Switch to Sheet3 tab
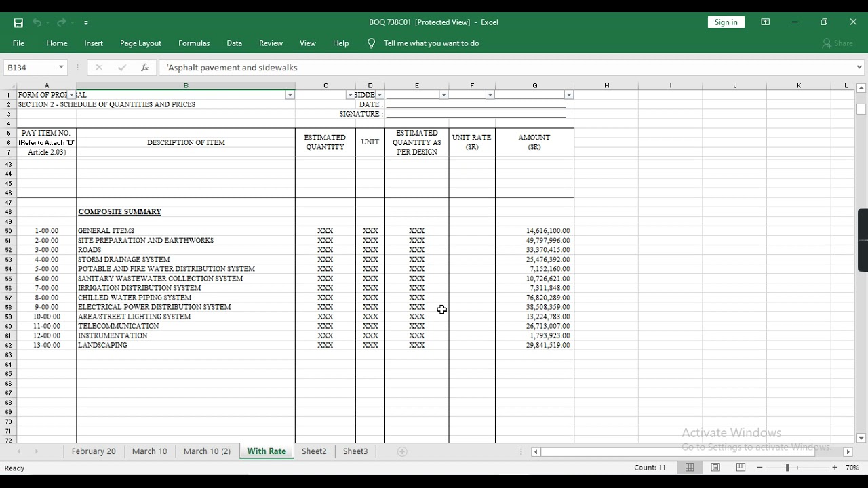 [x=355, y=451]
